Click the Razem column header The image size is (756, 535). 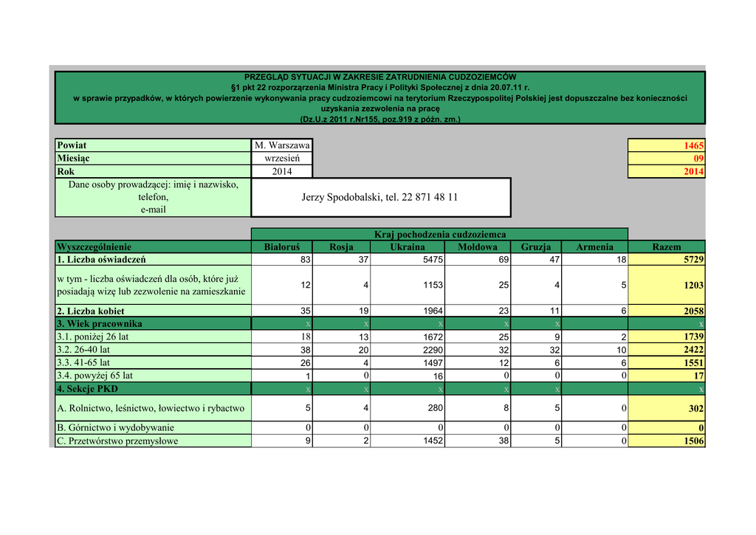click(x=666, y=247)
